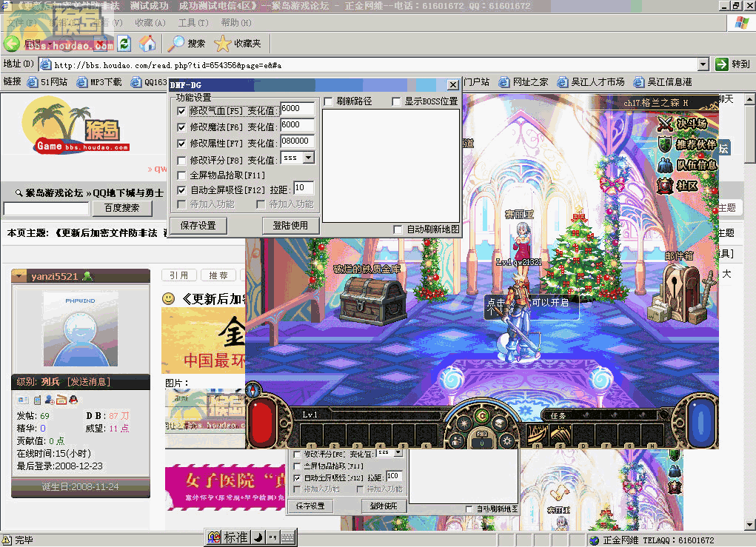This screenshot has height=547, width=756.
Task: Open the Favorites star button
Action: [238, 44]
